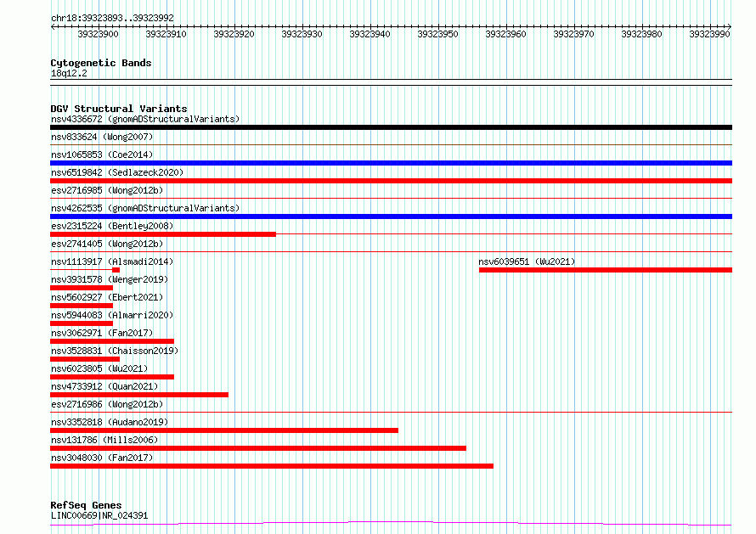
Task: Select the nsv1065853 (Coe2014) label
Action: pos(102,155)
